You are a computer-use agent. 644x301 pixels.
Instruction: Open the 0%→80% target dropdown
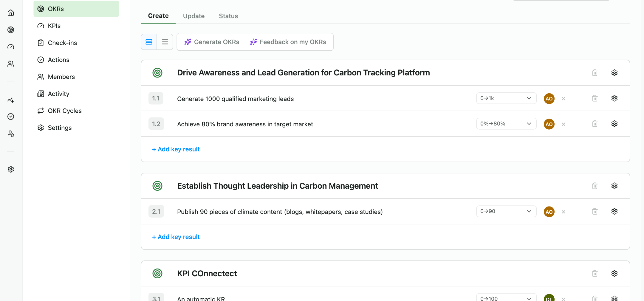click(x=506, y=124)
